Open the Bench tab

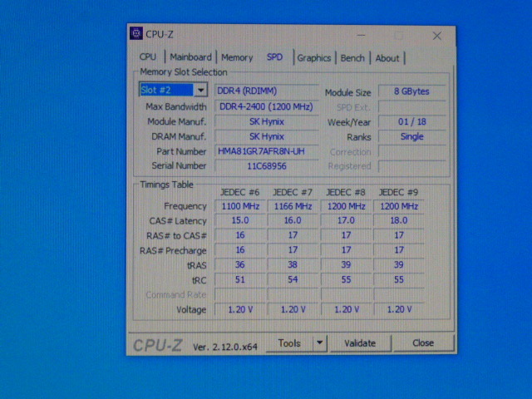pyautogui.click(x=352, y=58)
